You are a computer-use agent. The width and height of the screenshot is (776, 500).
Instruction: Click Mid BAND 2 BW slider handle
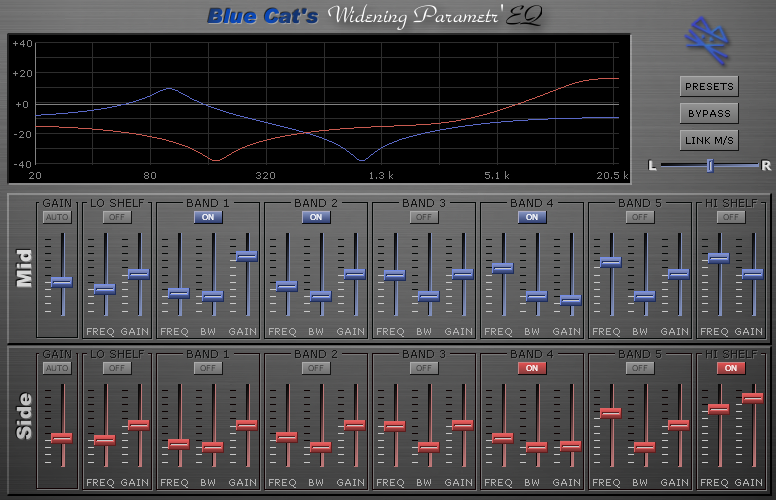click(321, 296)
